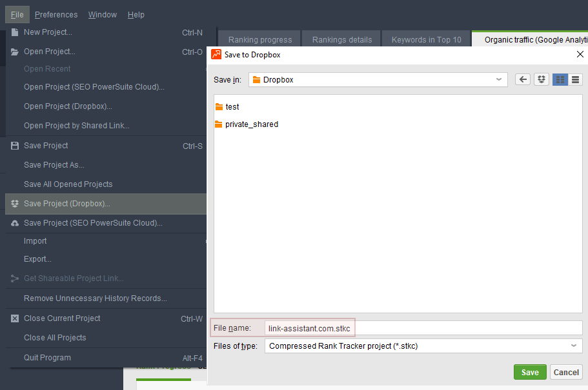The width and height of the screenshot is (588, 390).
Task: Click the cloud icon beside Save Project (SEO PowerSuite Cloud)
Action: [15, 223]
